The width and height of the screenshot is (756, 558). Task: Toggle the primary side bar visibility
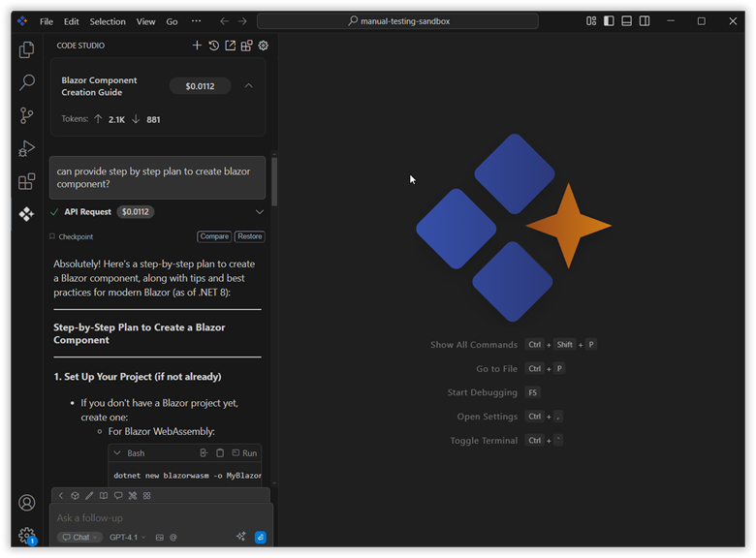coord(609,21)
